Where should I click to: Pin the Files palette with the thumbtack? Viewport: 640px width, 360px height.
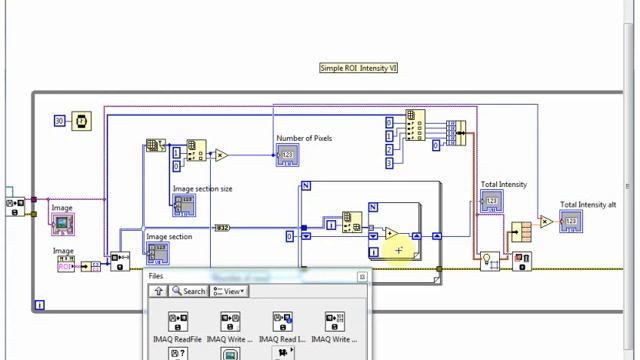[x=362, y=277]
